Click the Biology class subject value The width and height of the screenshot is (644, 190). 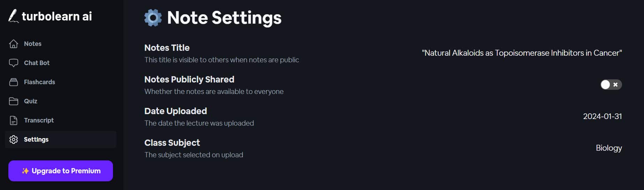(608, 148)
